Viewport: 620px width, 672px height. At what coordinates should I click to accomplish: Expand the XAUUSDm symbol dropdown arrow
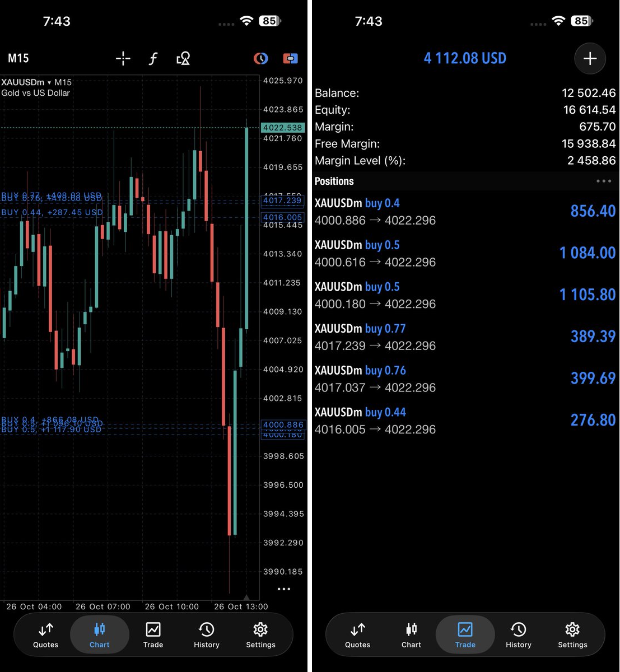[49, 82]
